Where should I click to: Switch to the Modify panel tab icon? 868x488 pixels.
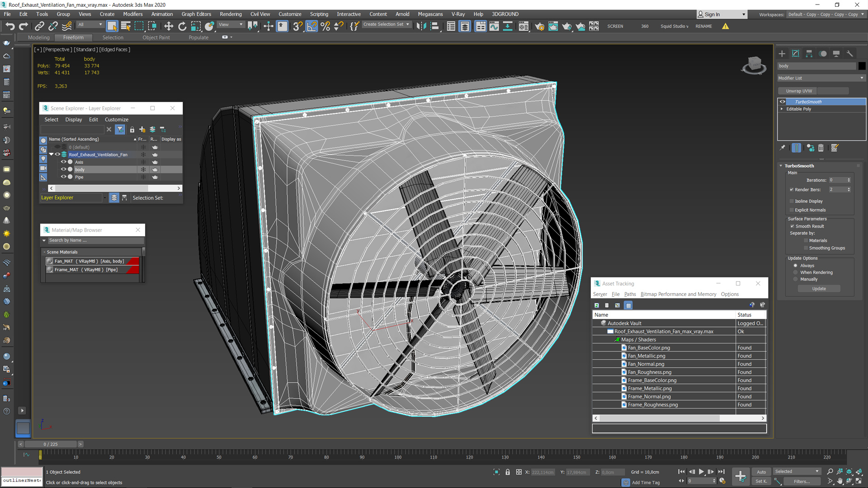point(796,53)
